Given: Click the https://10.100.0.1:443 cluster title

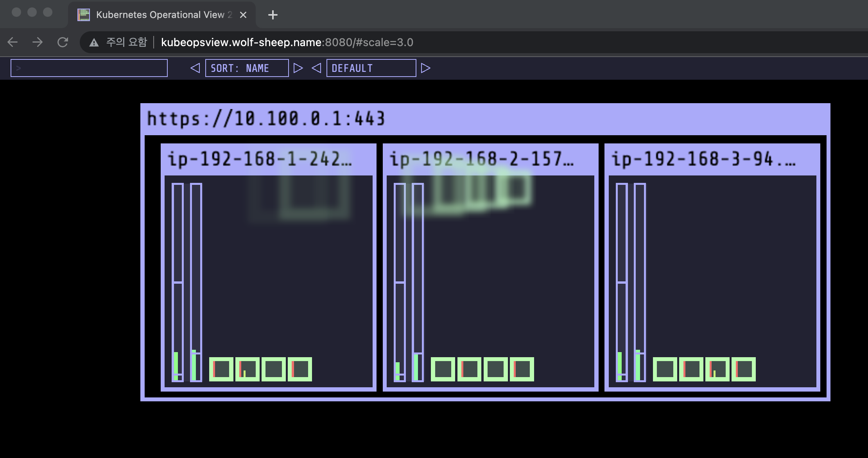Looking at the screenshot, I should tap(266, 118).
